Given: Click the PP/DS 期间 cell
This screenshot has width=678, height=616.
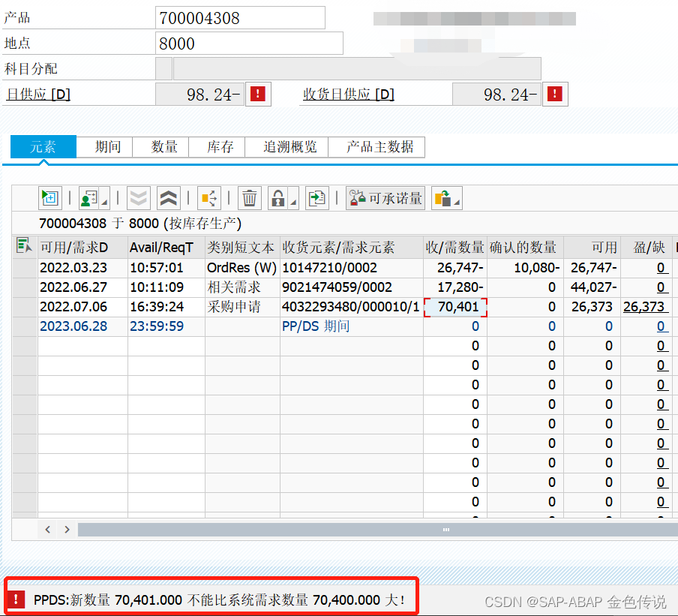Looking at the screenshot, I should click(x=352, y=326).
